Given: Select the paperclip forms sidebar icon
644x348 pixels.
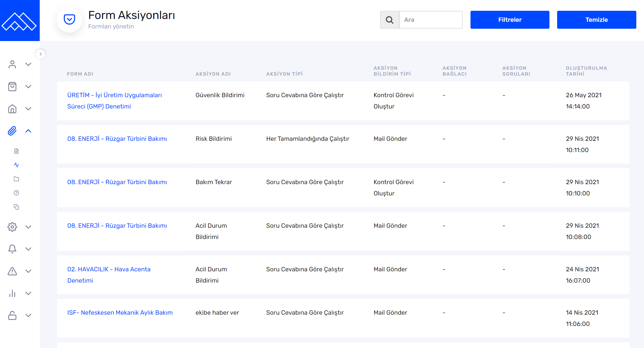Looking at the screenshot, I should point(12,131).
